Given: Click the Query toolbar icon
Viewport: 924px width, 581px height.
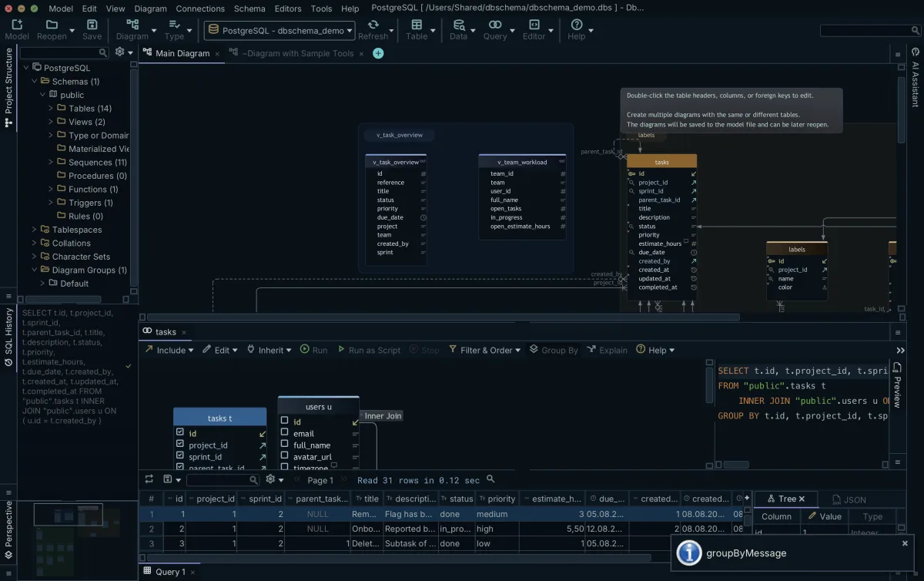Looking at the screenshot, I should [x=494, y=25].
